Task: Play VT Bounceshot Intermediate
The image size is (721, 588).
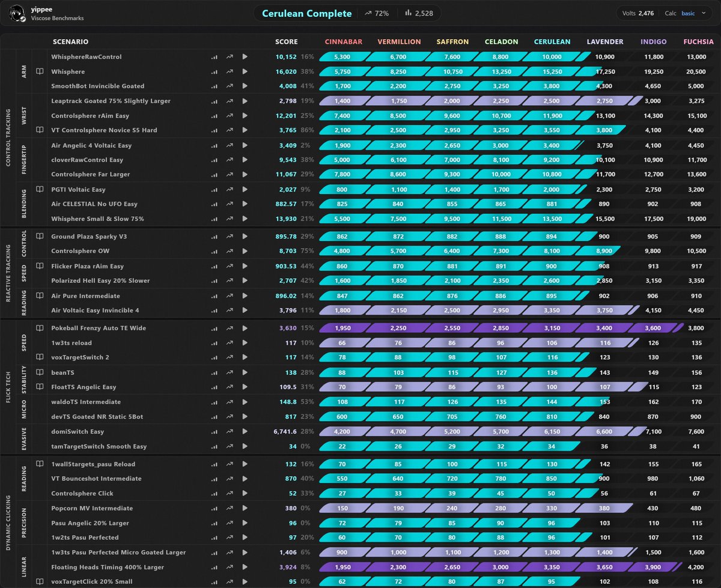Action: pos(245,479)
